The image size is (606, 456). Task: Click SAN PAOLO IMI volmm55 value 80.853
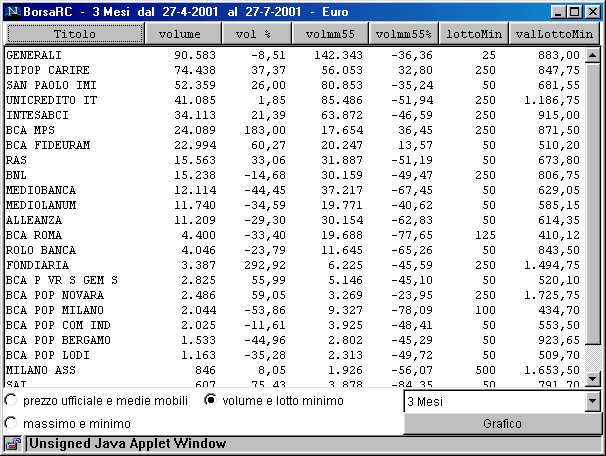pyautogui.click(x=342, y=85)
